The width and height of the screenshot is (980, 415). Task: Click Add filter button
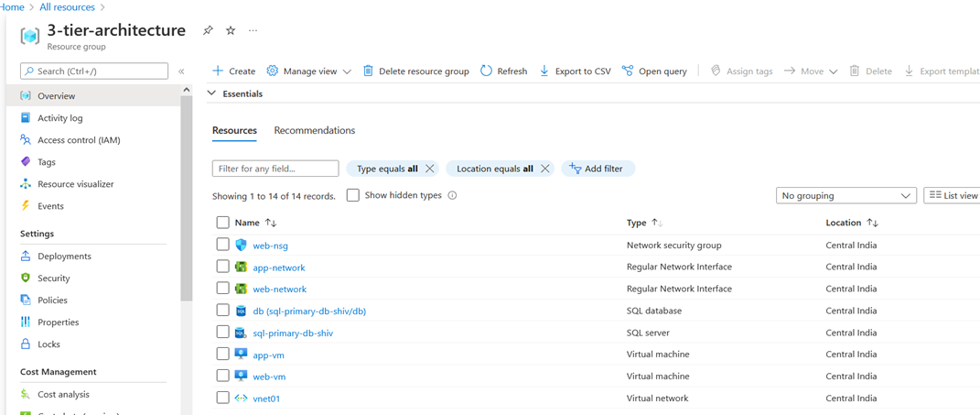[598, 169]
